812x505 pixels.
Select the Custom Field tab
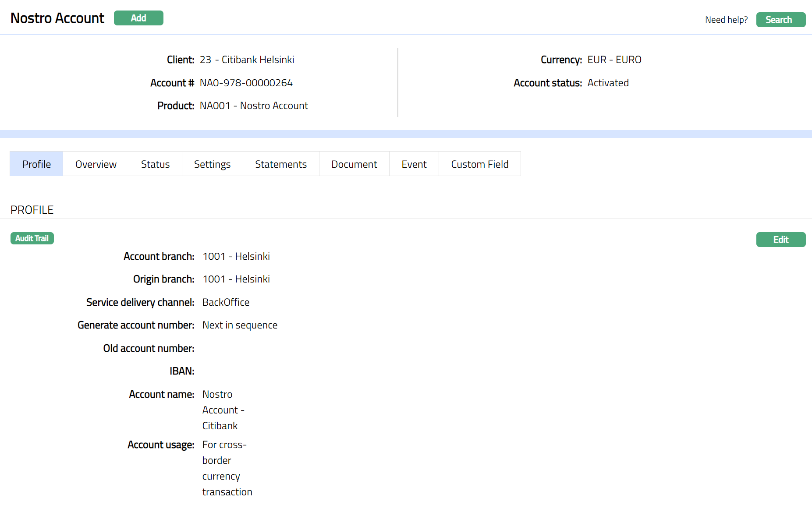click(x=479, y=164)
